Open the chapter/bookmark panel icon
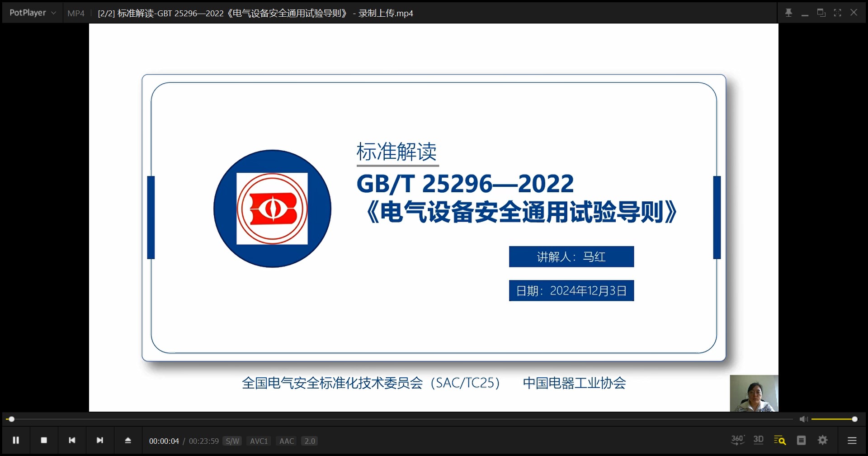Screen dimensions: 868x456 tap(801, 440)
